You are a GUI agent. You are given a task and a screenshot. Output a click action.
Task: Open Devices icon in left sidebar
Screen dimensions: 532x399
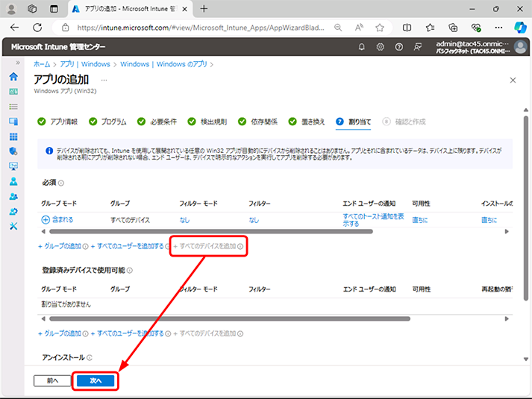click(x=13, y=122)
